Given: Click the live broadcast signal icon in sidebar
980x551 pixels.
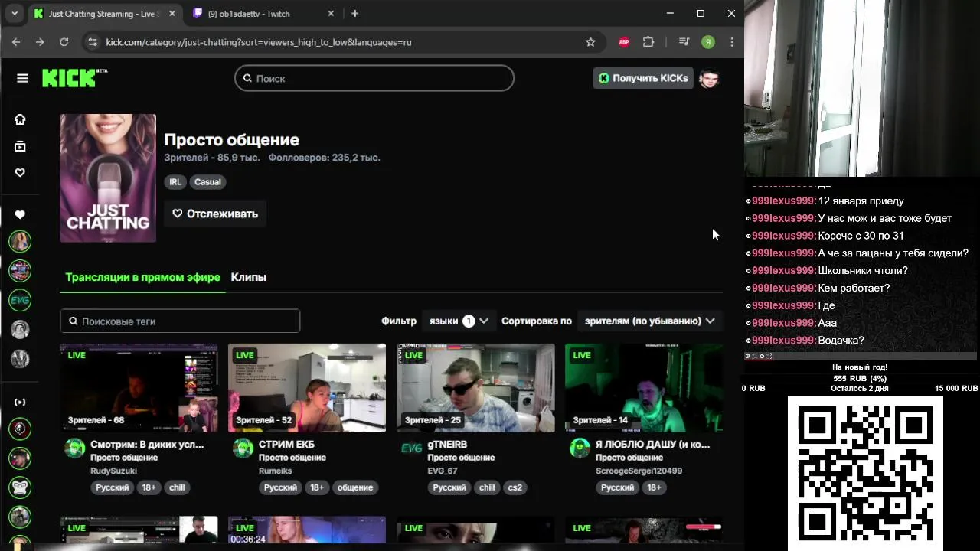Looking at the screenshot, I should [20, 402].
